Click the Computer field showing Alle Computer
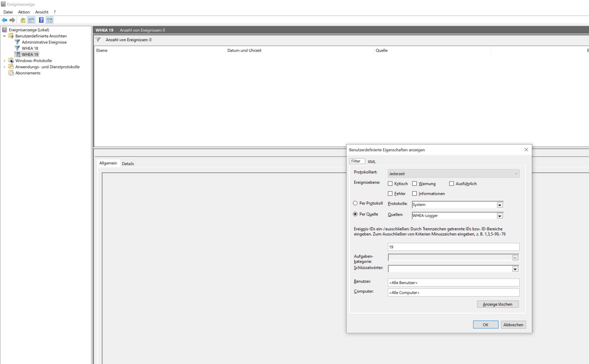 pyautogui.click(x=453, y=293)
